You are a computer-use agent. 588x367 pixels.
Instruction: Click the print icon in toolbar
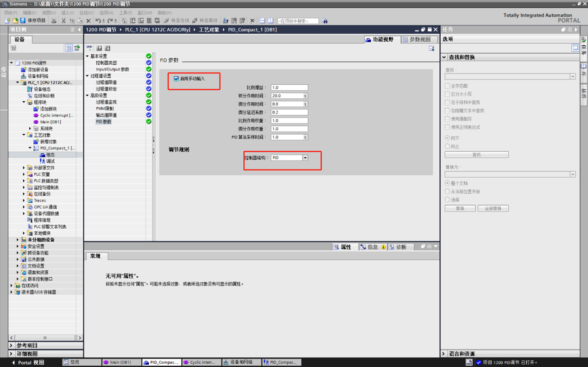54,21
